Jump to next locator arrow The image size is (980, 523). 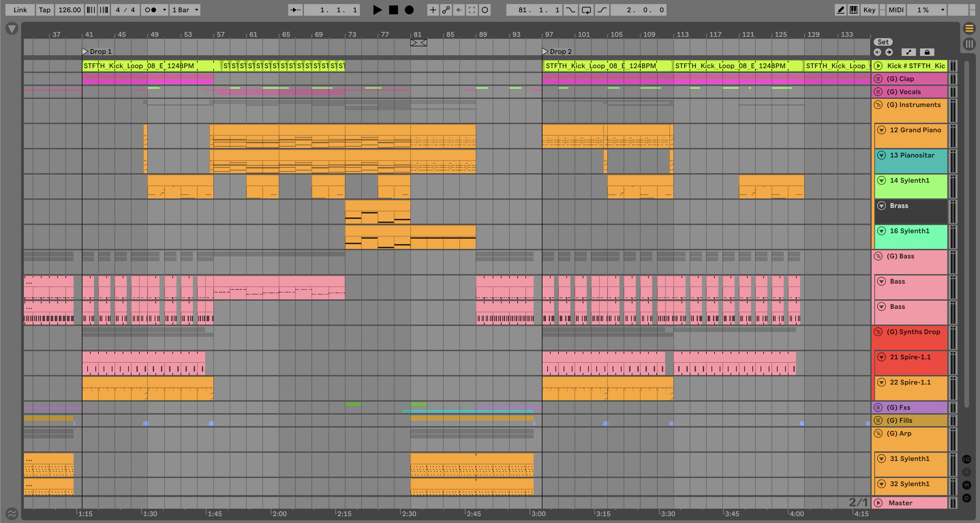tap(889, 52)
